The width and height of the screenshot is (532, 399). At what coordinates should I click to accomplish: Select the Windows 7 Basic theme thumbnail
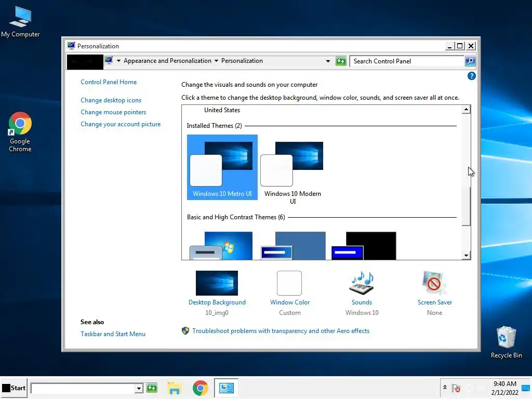pyautogui.click(x=221, y=246)
